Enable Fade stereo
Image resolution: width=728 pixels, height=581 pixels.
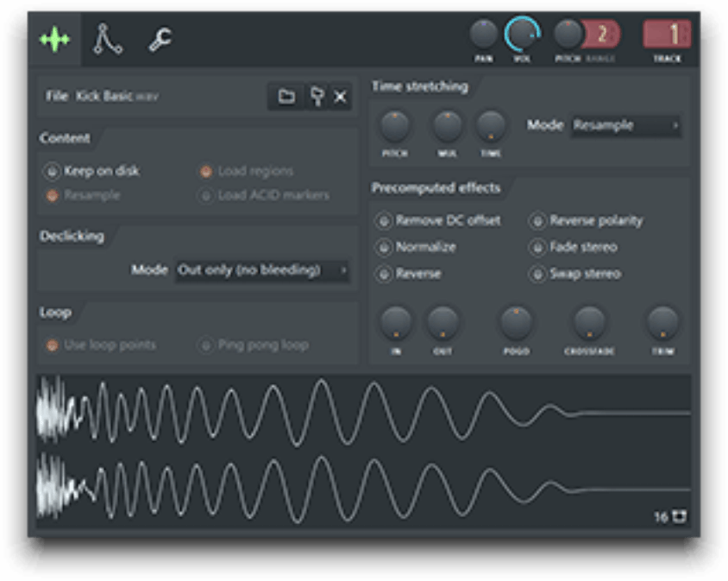pyautogui.click(x=574, y=247)
